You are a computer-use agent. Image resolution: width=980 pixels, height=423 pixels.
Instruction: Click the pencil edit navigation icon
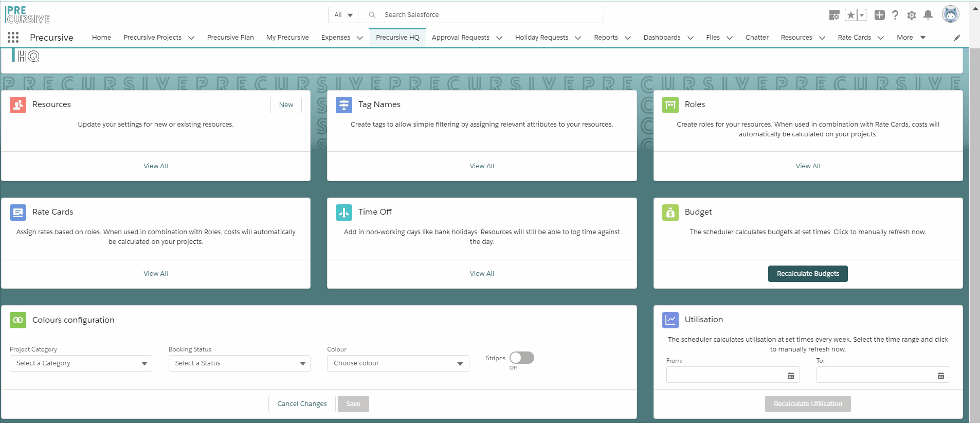point(957,38)
